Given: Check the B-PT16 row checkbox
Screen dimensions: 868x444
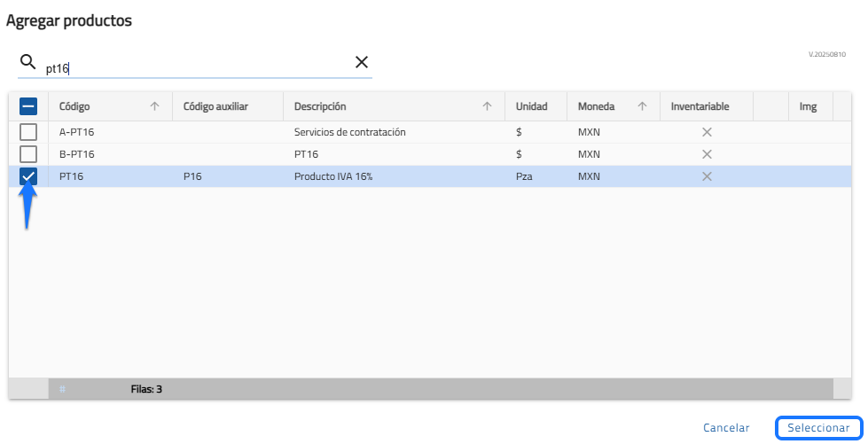Looking at the screenshot, I should pos(28,154).
